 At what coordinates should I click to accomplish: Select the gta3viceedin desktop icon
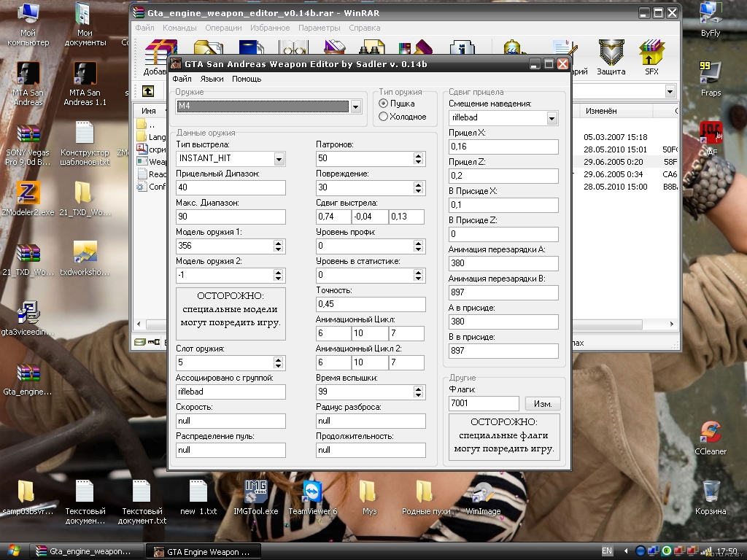[28, 318]
